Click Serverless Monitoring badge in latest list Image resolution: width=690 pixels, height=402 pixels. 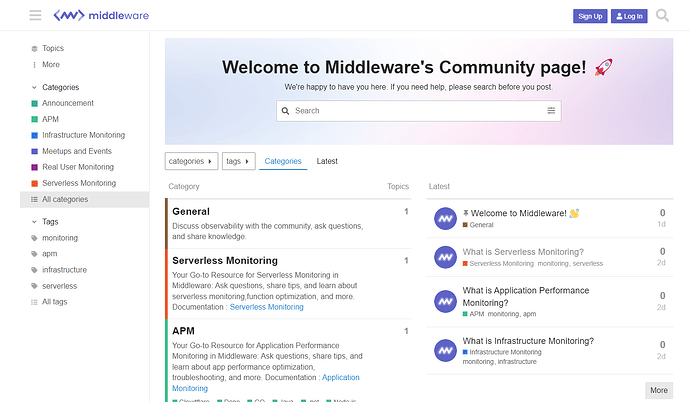pyautogui.click(x=498, y=264)
